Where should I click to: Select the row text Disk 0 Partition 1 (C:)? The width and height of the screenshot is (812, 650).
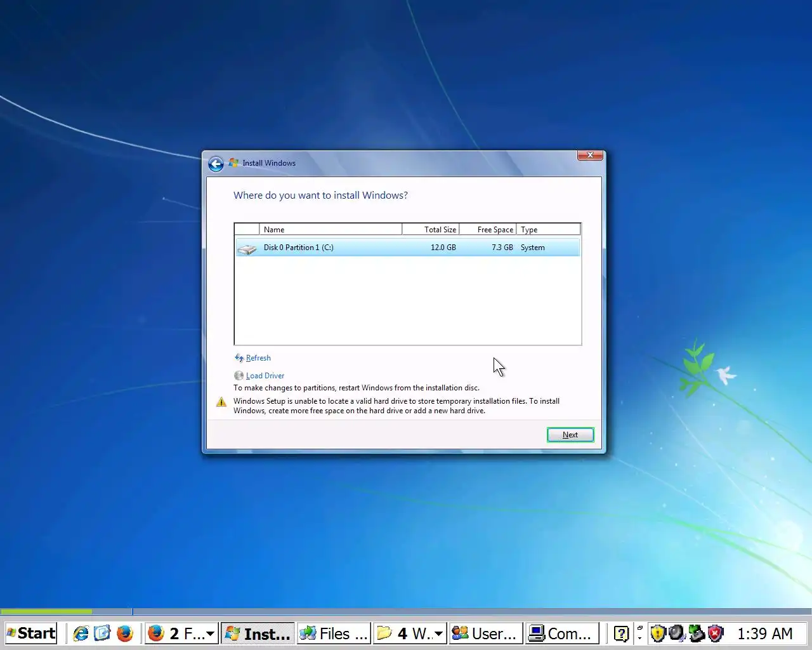tap(299, 248)
